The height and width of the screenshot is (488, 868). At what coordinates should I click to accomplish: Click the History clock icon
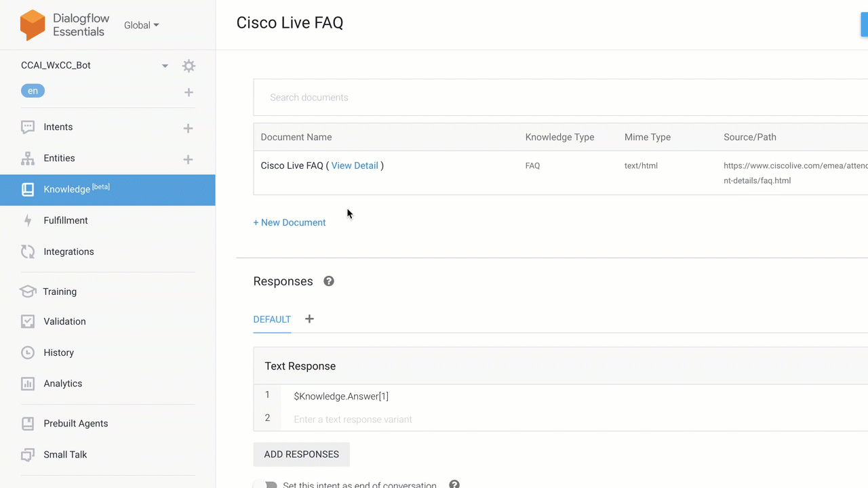[x=28, y=352]
